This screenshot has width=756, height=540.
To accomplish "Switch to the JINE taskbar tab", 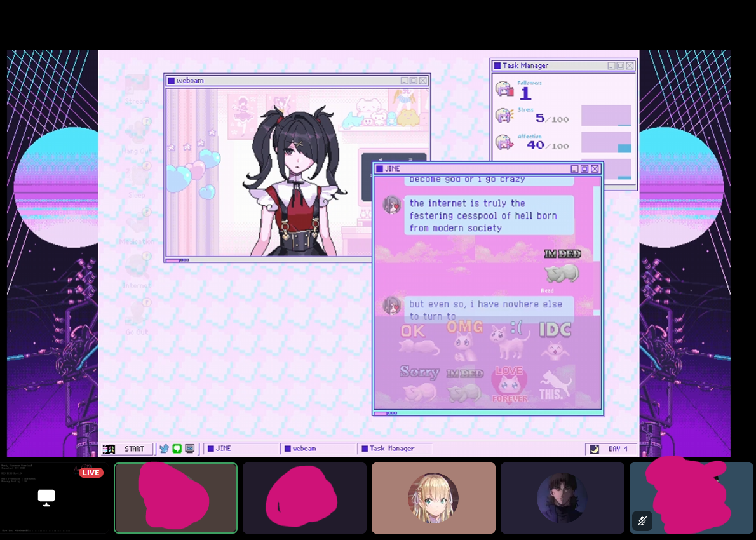I will (241, 449).
